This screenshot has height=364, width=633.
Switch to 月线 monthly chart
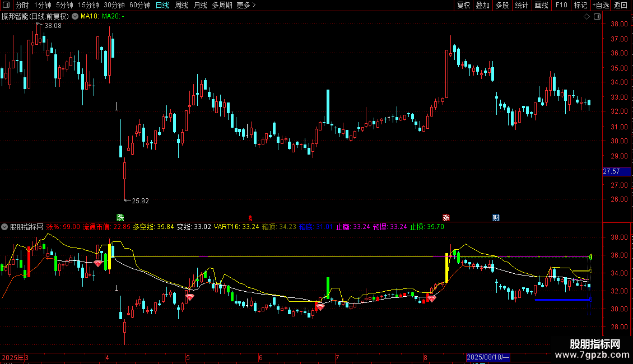coord(200,5)
